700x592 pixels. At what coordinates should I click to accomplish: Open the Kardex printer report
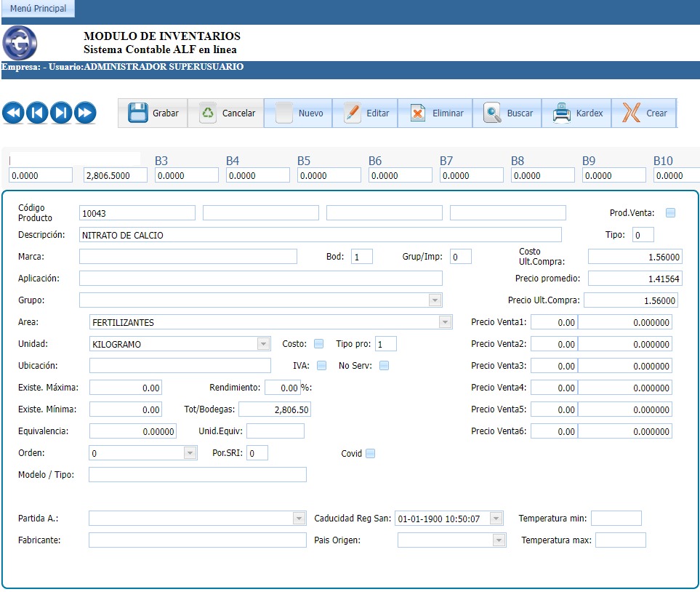(561, 113)
